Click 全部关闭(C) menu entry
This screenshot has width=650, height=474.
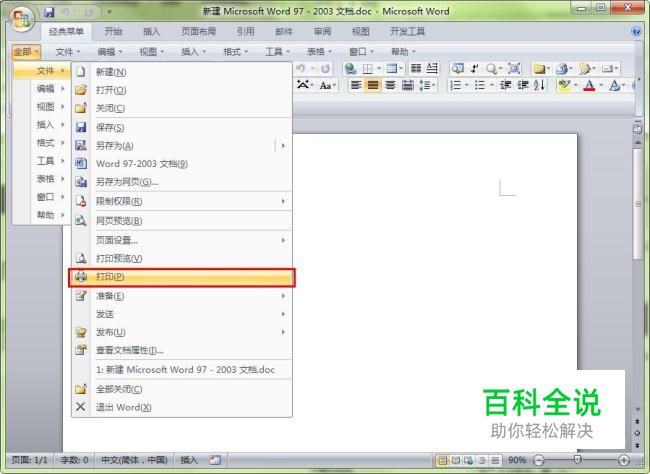182,389
